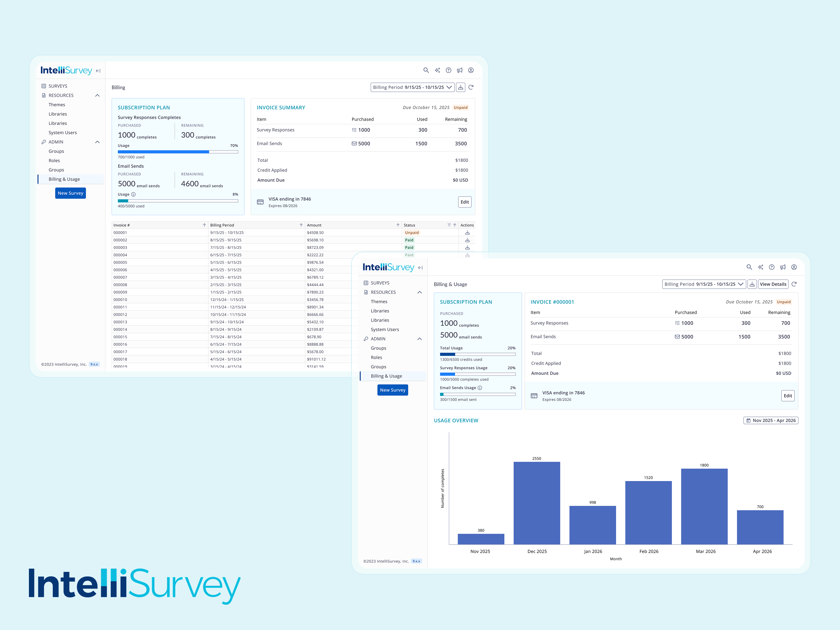The width and height of the screenshot is (840, 630).
Task: Open profile icon in Billing & Usage window
Action: pos(794,267)
